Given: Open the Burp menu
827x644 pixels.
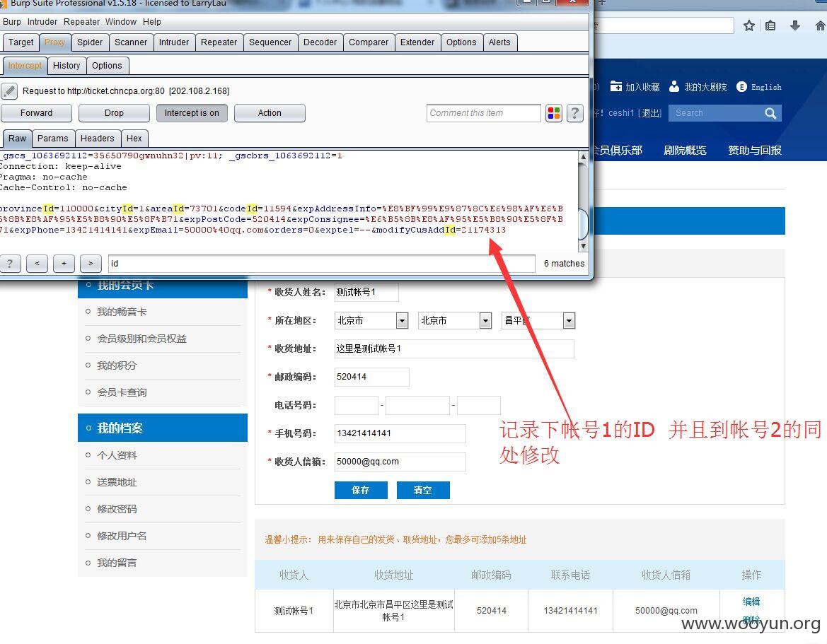Looking at the screenshot, I should pyautogui.click(x=11, y=22).
